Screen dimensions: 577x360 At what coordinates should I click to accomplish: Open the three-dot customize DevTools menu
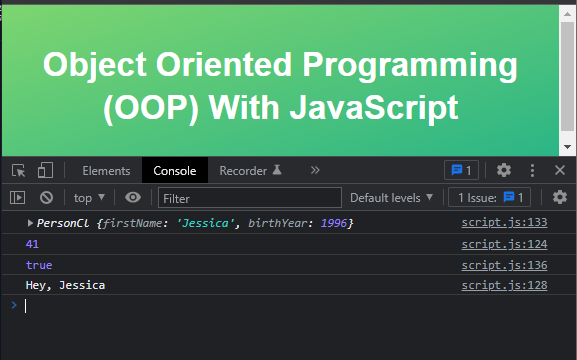tap(532, 170)
